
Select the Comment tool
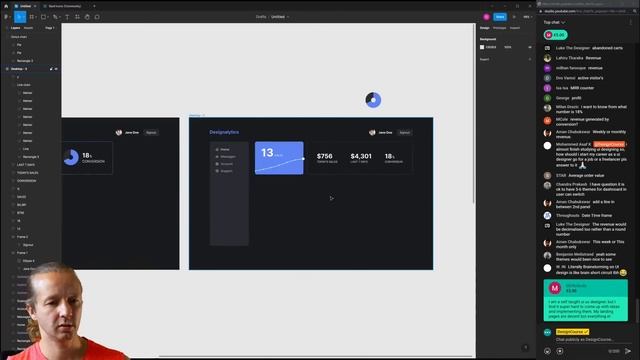pyautogui.click(x=97, y=17)
